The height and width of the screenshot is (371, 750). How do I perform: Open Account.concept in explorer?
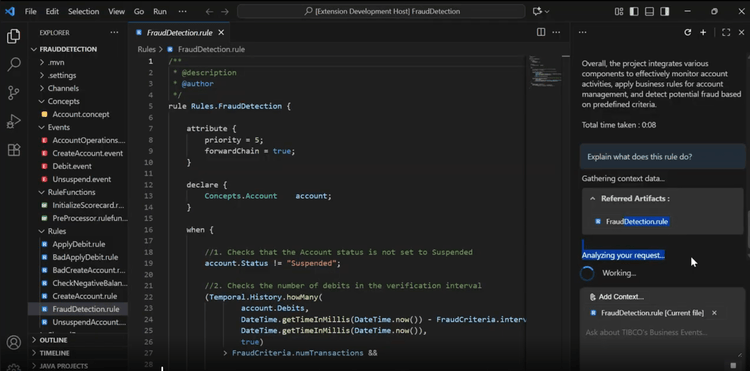click(x=80, y=114)
